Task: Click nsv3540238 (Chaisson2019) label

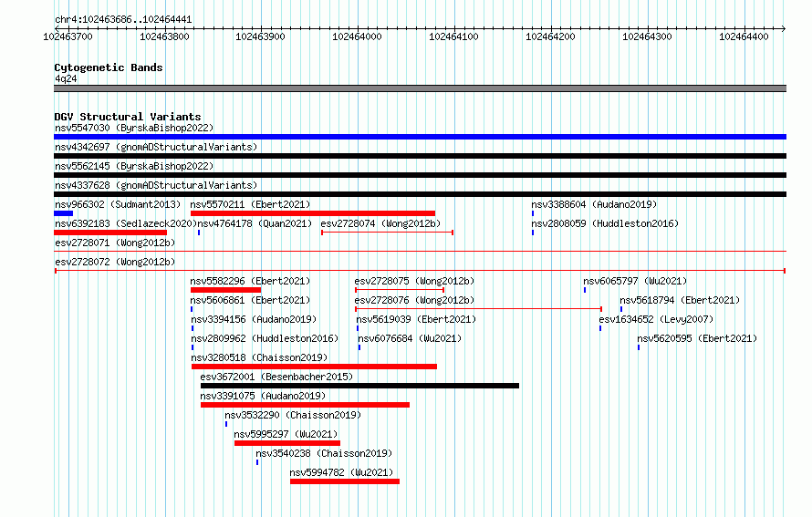Action: coord(324,453)
